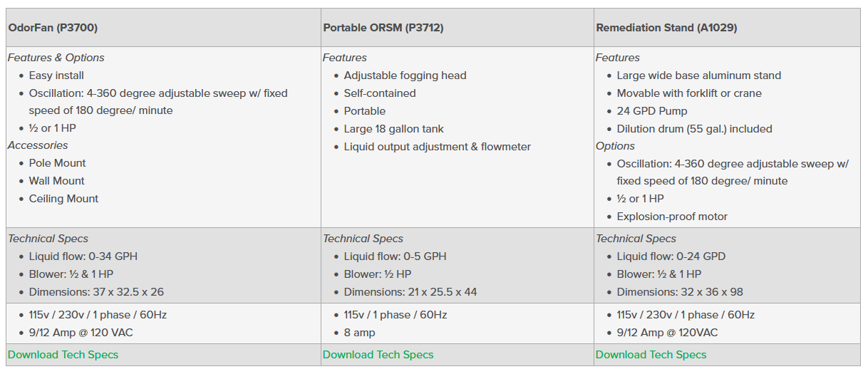
Task: Click the OdorFan (P3700) column header
Action: click(53, 28)
